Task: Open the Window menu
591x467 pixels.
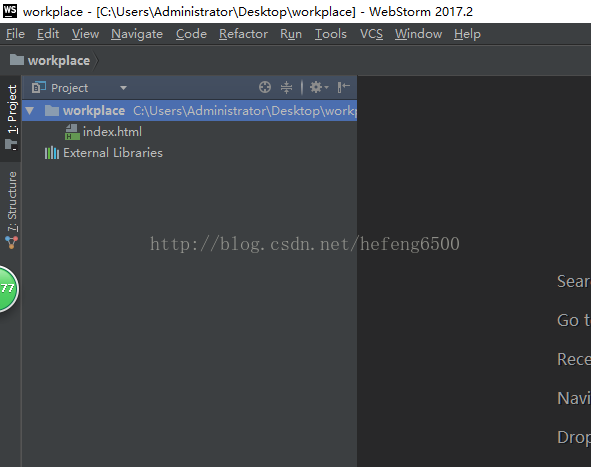Action: point(418,34)
